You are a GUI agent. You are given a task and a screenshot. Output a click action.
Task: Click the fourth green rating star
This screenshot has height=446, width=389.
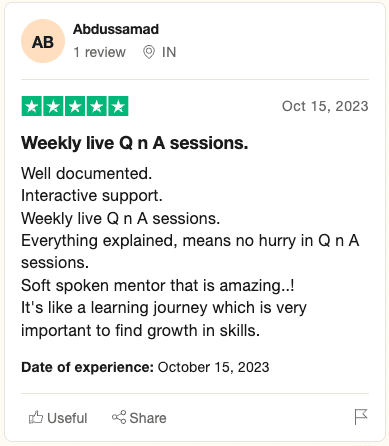pyautogui.click(x=97, y=106)
